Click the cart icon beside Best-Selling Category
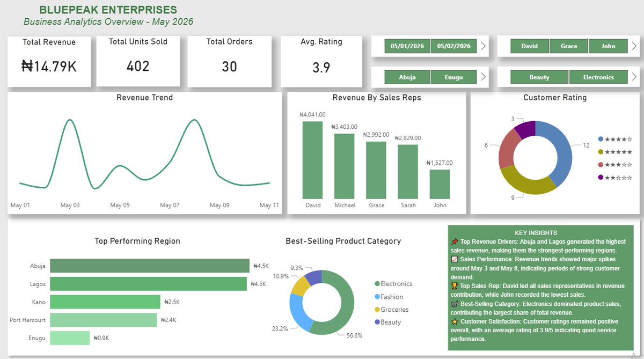Screen dimensions: 644x359 pos(455,304)
